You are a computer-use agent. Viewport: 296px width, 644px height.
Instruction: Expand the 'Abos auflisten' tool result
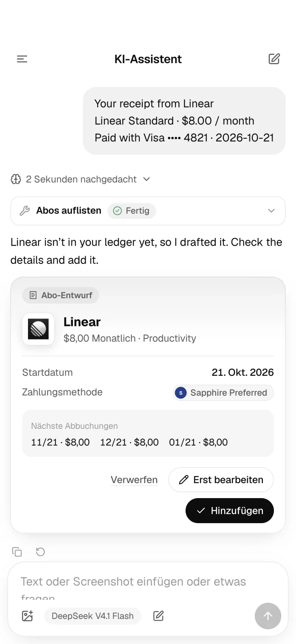click(148, 211)
